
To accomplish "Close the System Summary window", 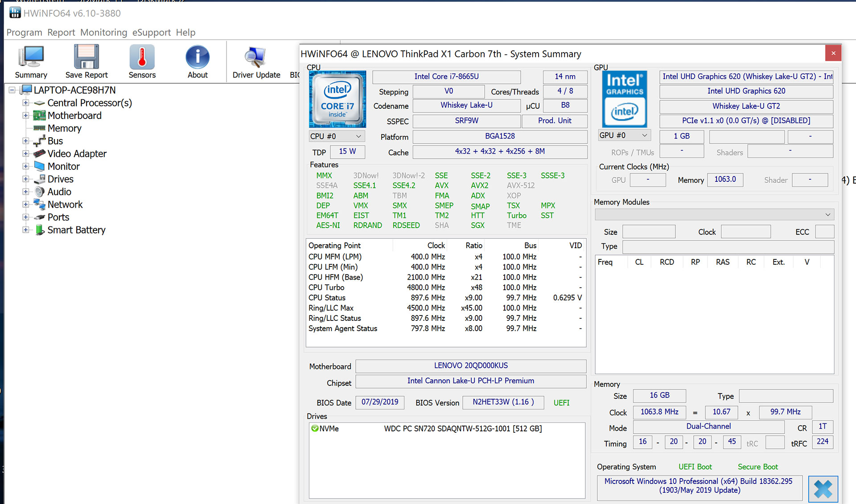I will (833, 53).
